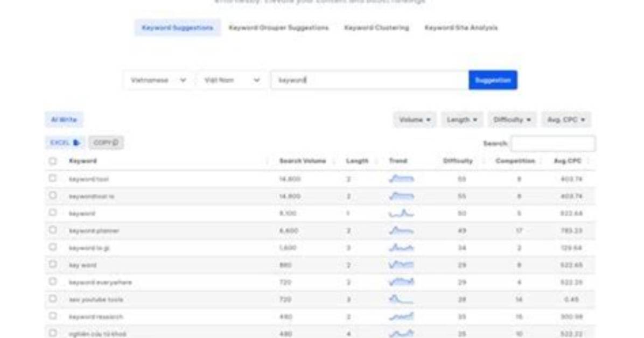Image resolution: width=644 pixels, height=338 pixels.
Task: Open the Avg. CPC filter dropdown
Action: coord(566,119)
